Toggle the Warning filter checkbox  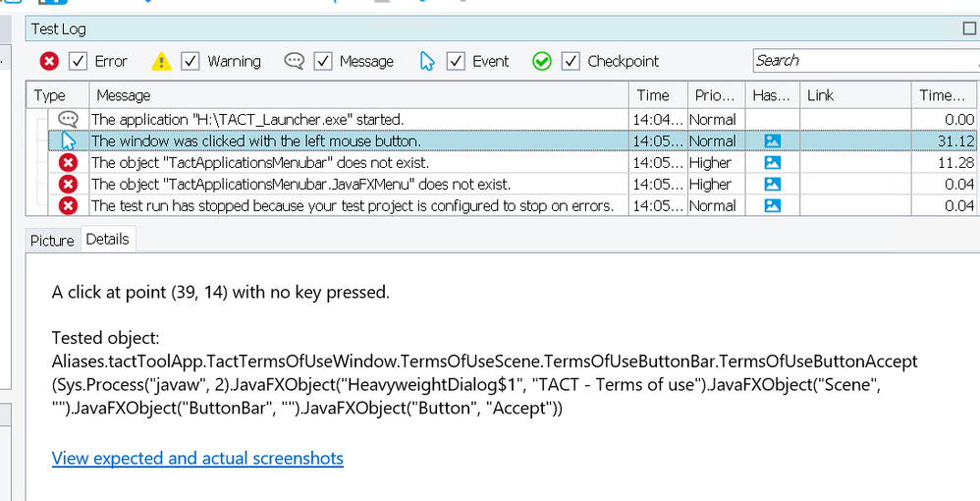(x=191, y=61)
